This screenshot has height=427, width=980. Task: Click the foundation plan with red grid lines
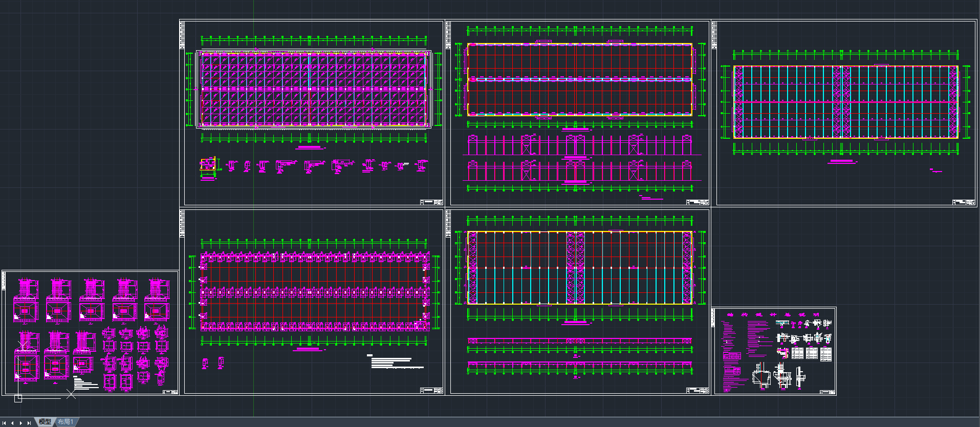point(314,291)
